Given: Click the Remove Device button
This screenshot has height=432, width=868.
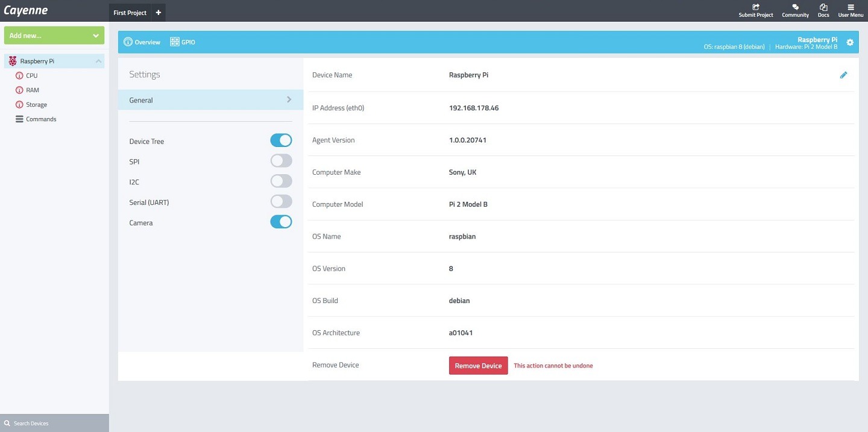Looking at the screenshot, I should (479, 366).
